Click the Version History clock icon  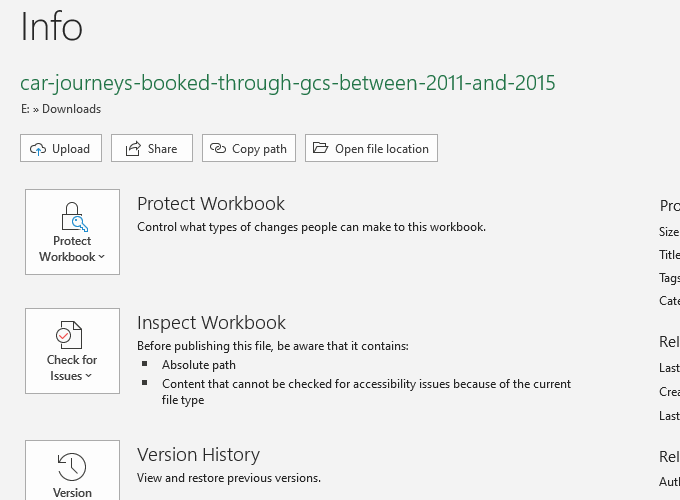pyautogui.click(x=72, y=466)
